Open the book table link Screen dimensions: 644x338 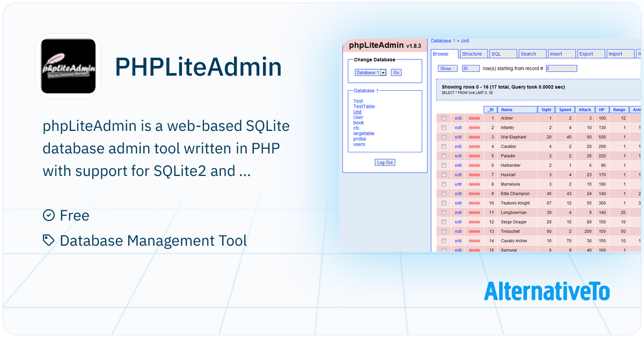[x=358, y=123]
